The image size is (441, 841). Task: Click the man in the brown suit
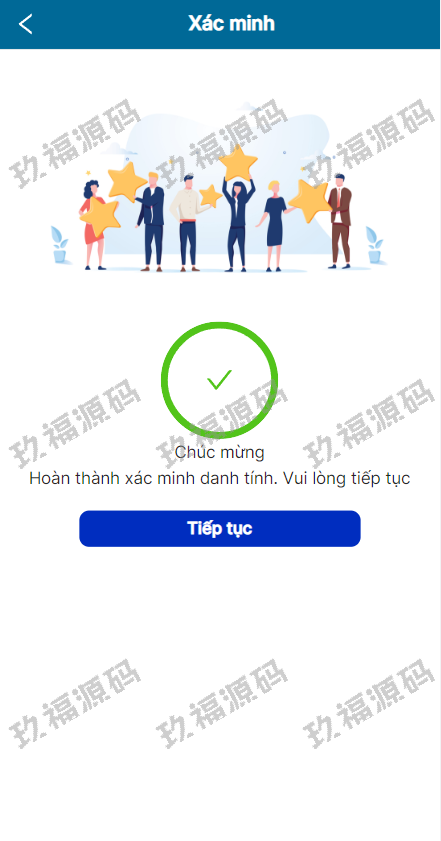coord(340,221)
